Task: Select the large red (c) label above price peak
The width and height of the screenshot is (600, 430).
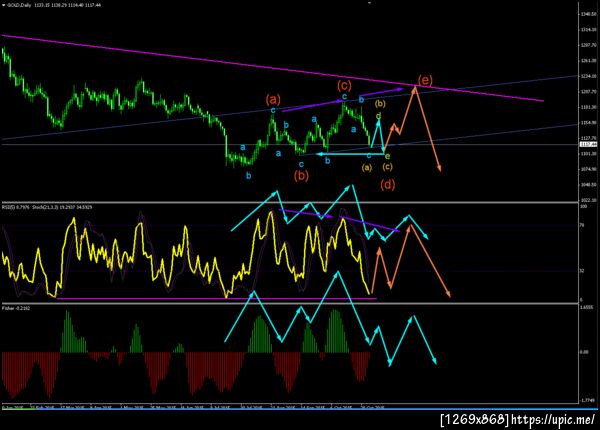Action: tap(344, 85)
